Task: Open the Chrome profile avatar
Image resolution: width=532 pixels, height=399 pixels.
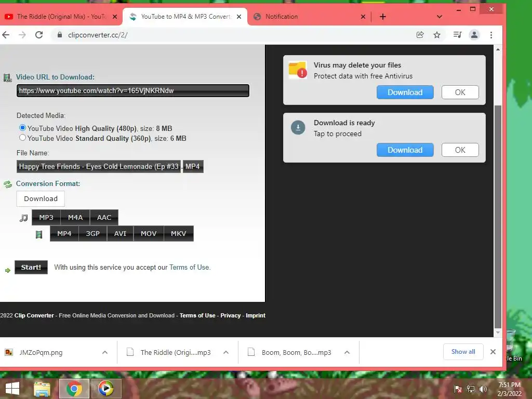Action: pos(474,35)
